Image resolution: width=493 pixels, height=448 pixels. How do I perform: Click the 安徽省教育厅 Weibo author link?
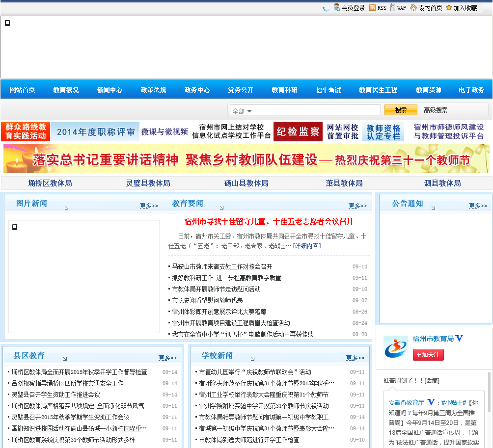(406, 403)
